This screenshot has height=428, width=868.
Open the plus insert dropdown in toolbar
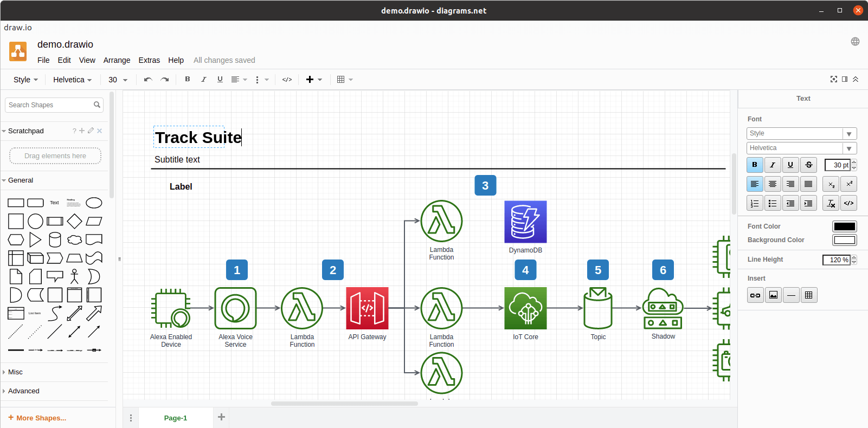click(314, 80)
